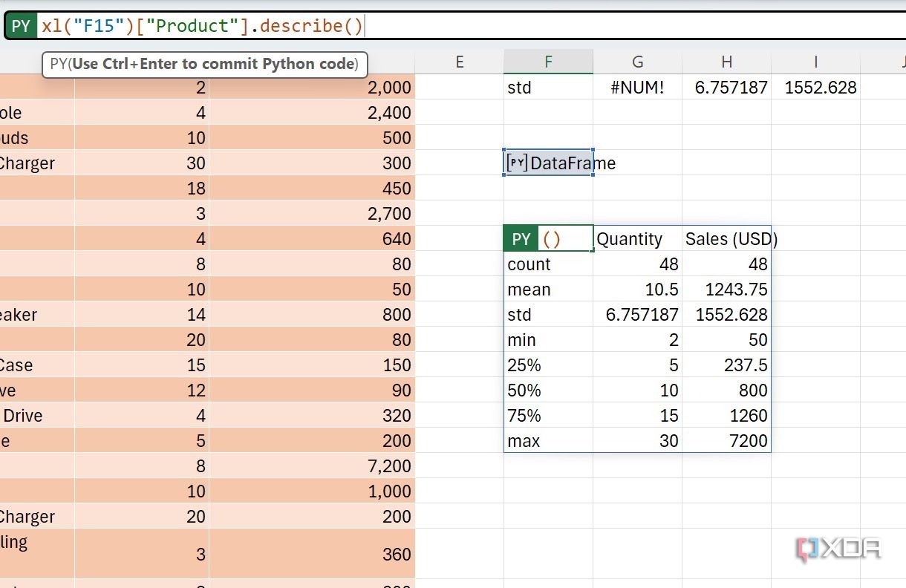
Task: Select the 75% row label cell
Action: pos(548,416)
